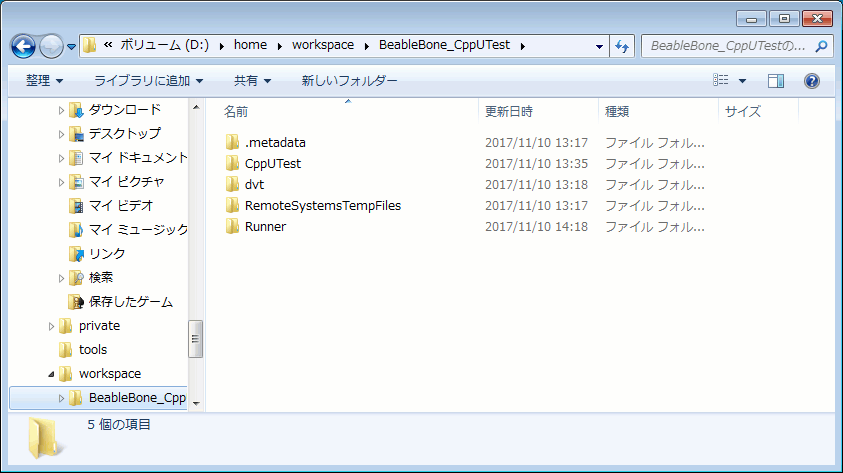Select ダウンロード in the navigation tree

(x=125, y=110)
